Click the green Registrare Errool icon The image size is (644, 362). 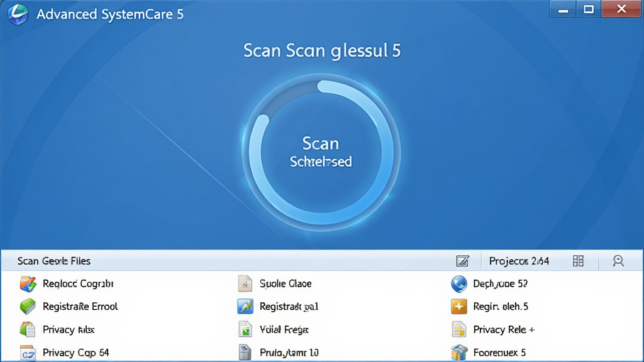tap(28, 307)
